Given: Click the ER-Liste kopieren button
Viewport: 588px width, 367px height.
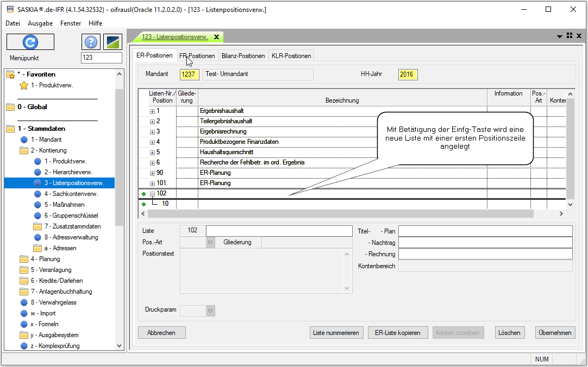Looking at the screenshot, I should (398, 333).
